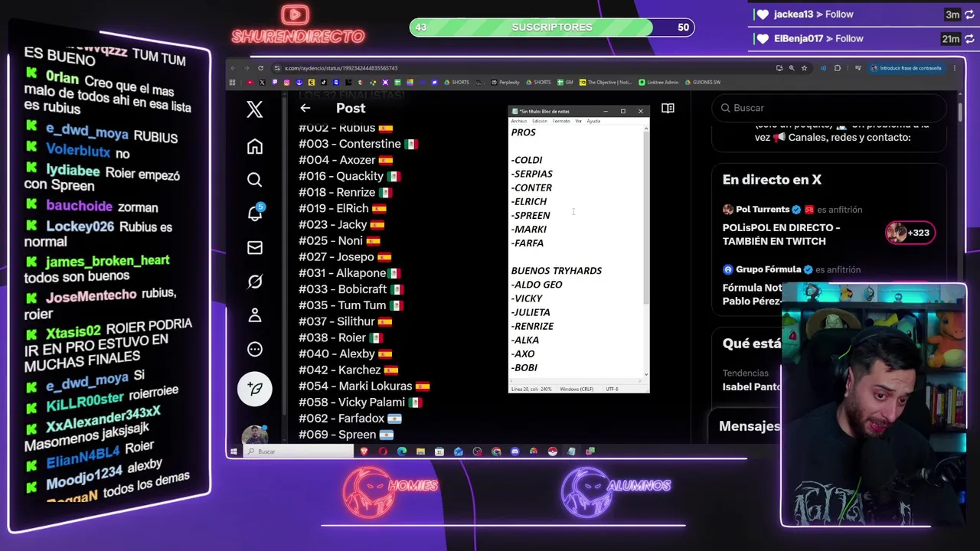This screenshot has height=551, width=980.
Task: Open Notifications bell in X sidebar
Action: 255,214
